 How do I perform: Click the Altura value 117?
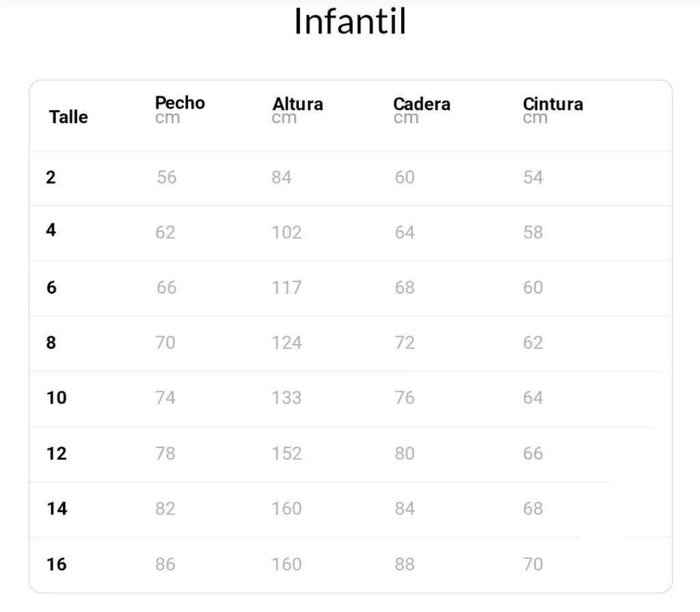(286, 288)
